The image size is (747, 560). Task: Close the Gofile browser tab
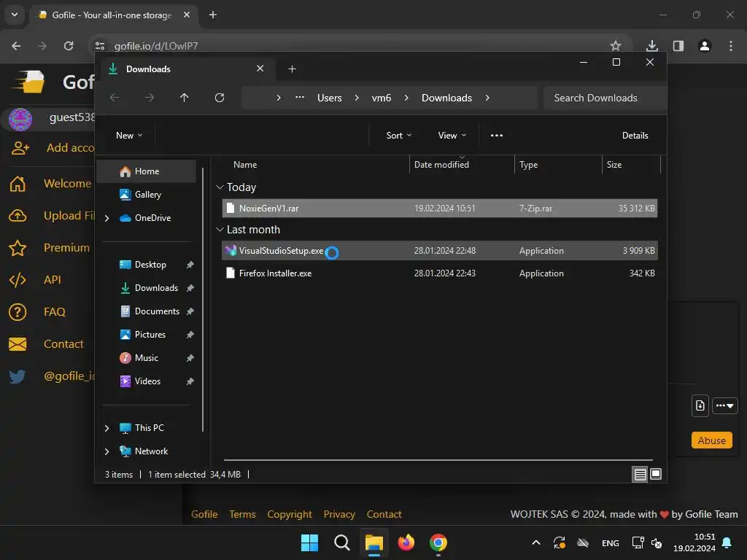[x=187, y=15]
